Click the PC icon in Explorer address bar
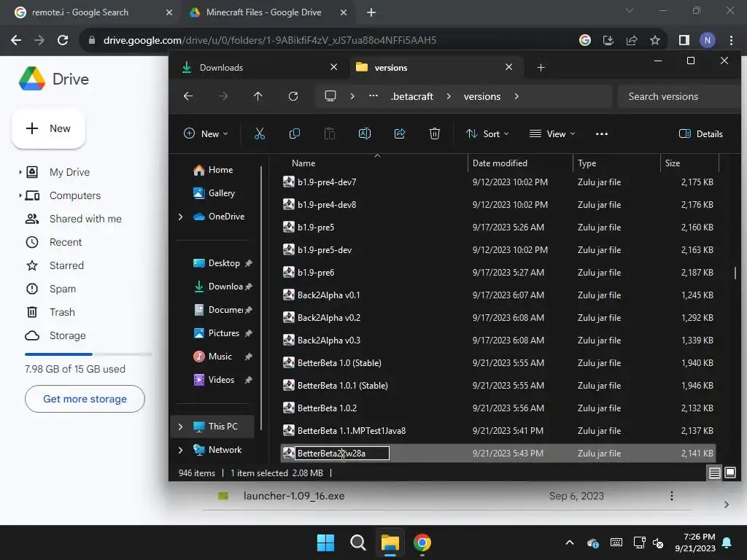 click(x=330, y=96)
